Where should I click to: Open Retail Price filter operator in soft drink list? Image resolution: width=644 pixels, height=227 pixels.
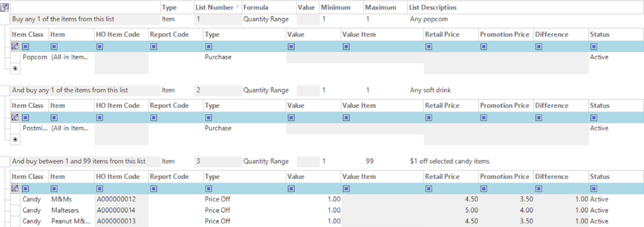(x=429, y=117)
